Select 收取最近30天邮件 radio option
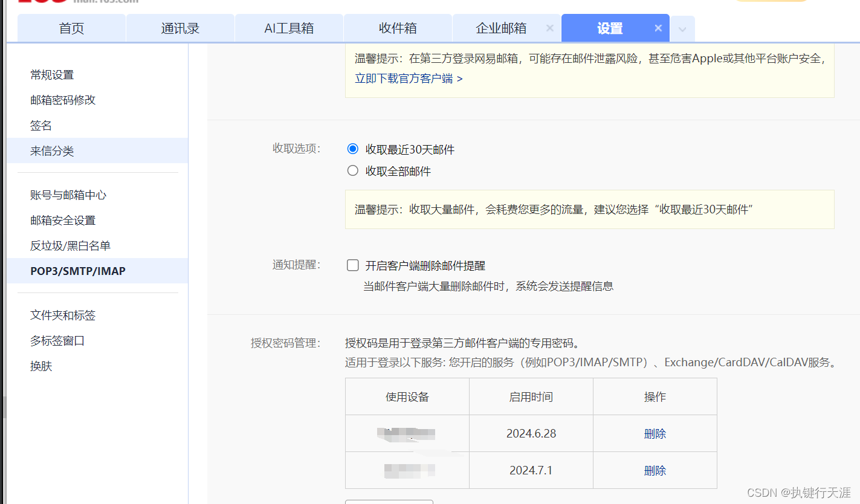 [353, 149]
